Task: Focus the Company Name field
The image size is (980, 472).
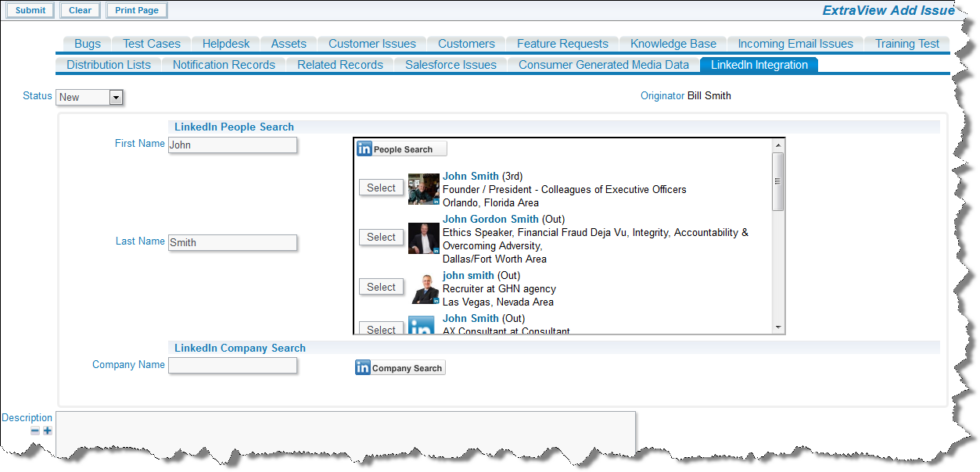Action: point(232,366)
